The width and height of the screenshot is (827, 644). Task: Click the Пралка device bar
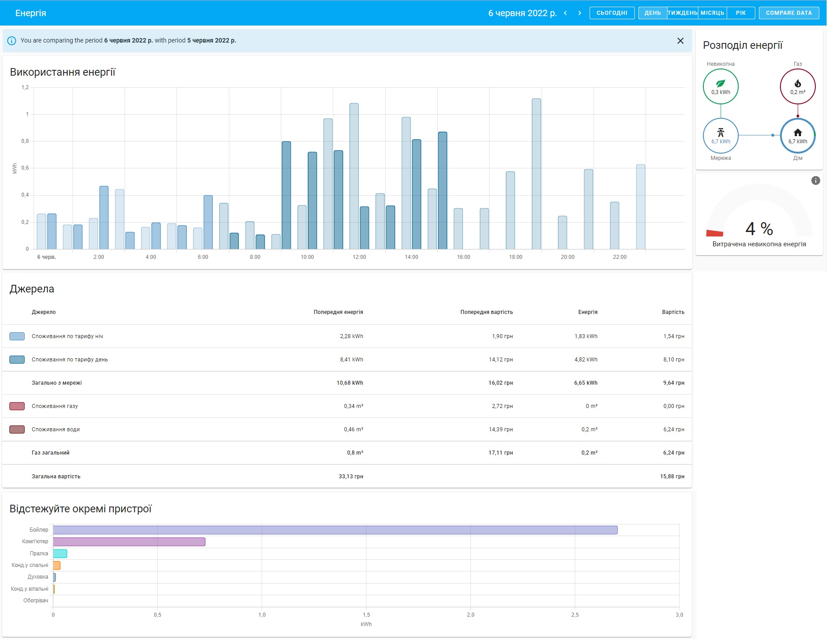[60, 554]
